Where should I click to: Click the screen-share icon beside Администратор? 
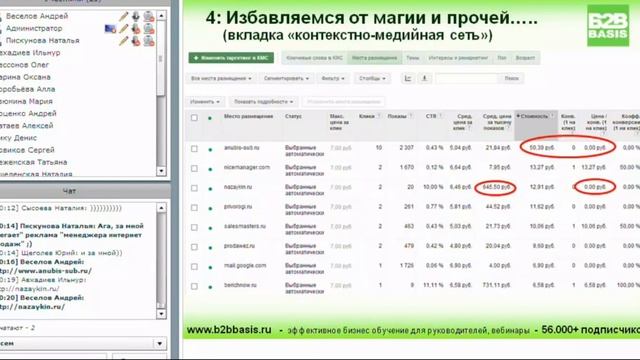tap(110, 29)
